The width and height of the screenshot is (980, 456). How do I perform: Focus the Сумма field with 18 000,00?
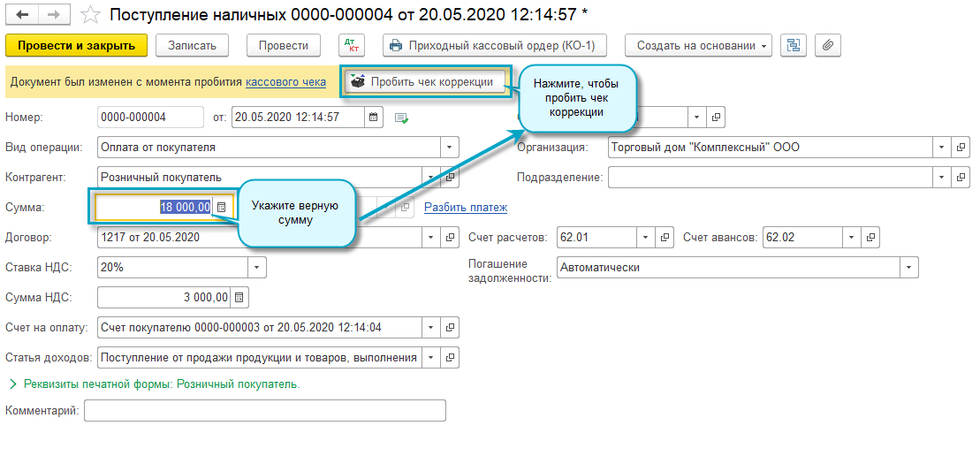tap(155, 208)
